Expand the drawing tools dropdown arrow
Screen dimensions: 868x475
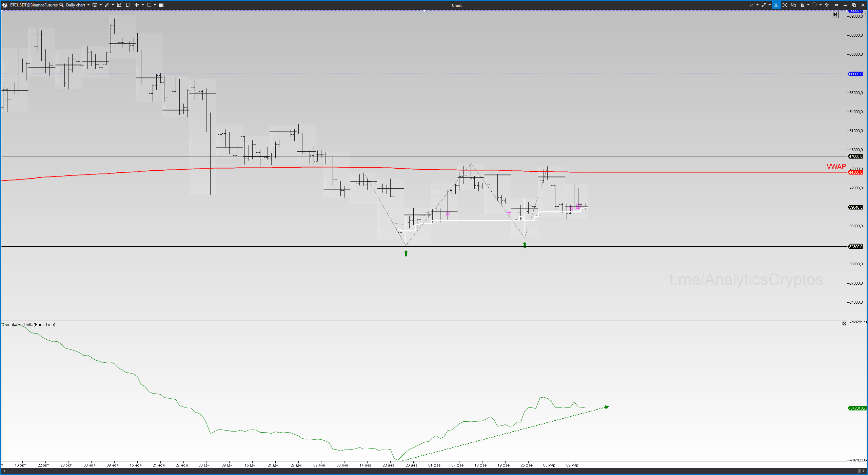point(113,5)
